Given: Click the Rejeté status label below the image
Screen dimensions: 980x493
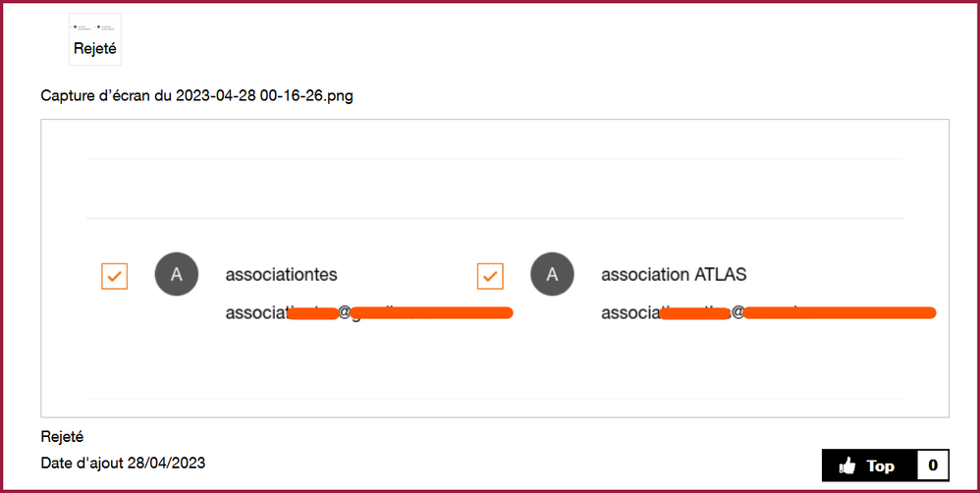Looking at the screenshot, I should pyautogui.click(x=62, y=436).
